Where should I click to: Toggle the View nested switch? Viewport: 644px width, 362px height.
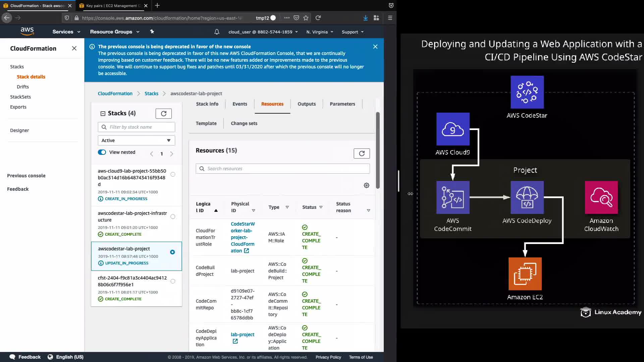(102, 152)
